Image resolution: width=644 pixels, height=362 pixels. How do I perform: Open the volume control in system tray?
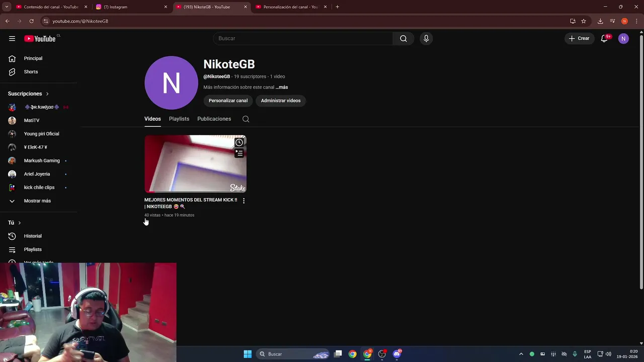pos(608,354)
